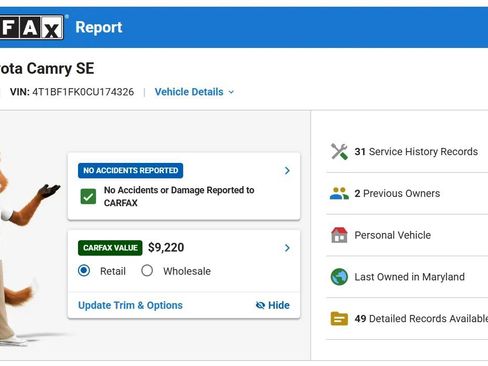This screenshot has width=488, height=366.
Task: Expand the Vehicle Details dropdown
Action: (194, 92)
